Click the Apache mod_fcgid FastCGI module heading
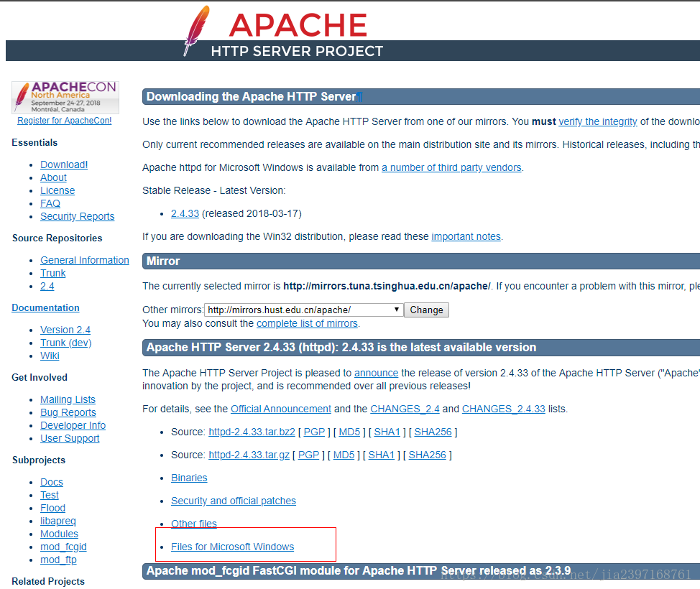This screenshot has height=589, width=700. point(359,571)
